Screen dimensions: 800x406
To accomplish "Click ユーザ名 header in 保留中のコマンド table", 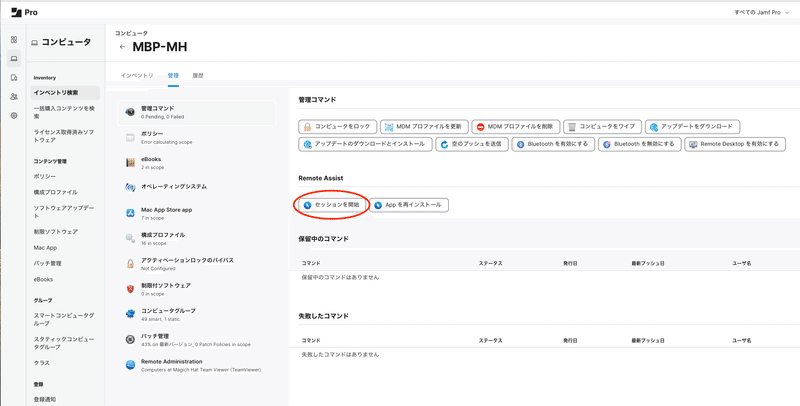I will coord(741,263).
